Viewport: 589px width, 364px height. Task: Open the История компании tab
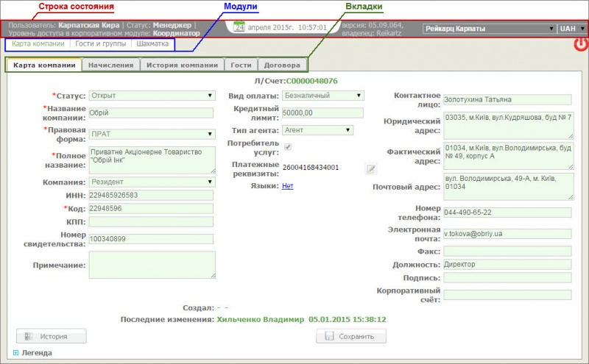182,65
